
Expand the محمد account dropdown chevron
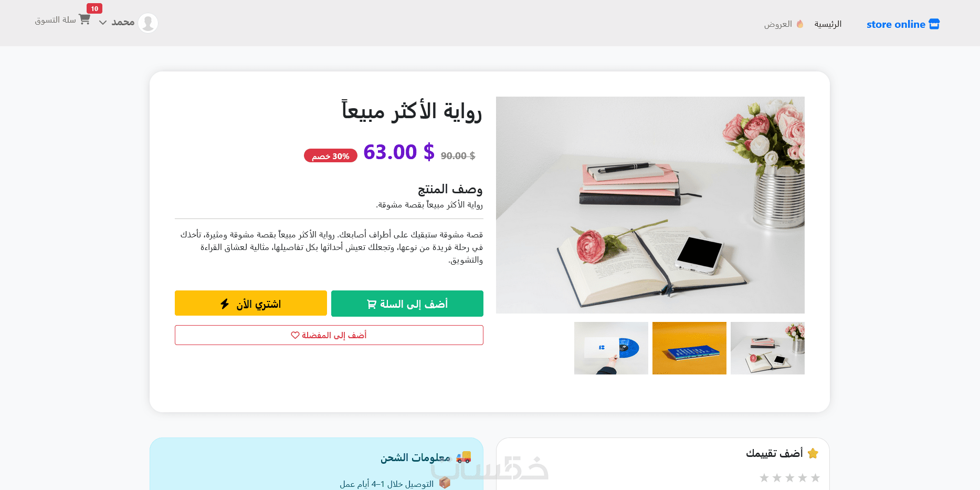pyautogui.click(x=103, y=23)
